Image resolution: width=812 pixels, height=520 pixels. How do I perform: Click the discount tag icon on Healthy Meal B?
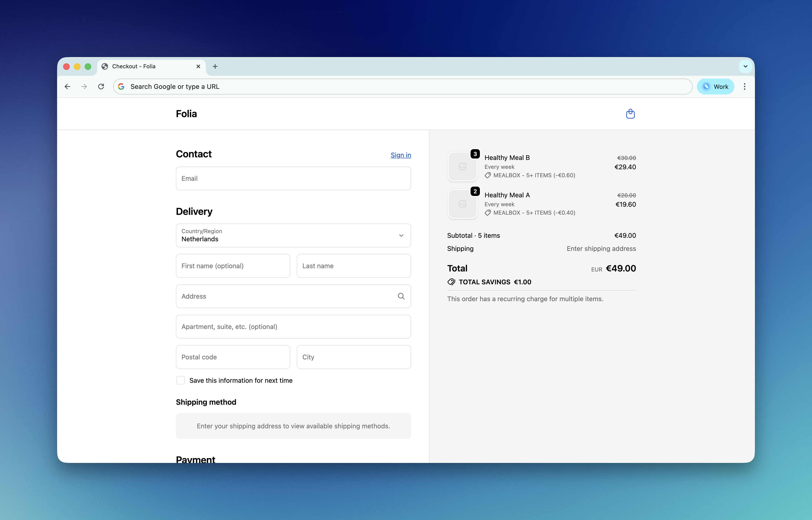(x=487, y=175)
